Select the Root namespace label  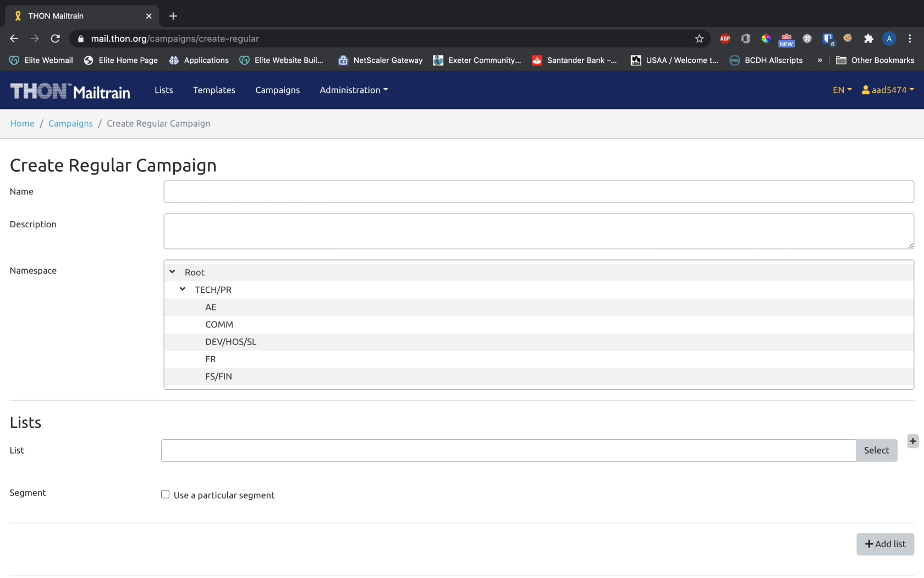click(x=194, y=272)
